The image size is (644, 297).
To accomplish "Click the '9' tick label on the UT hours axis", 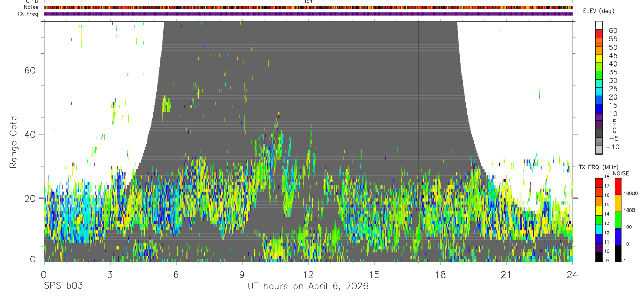I will (x=242, y=274).
